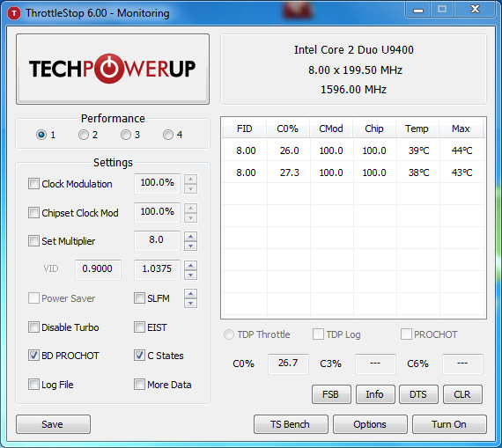Viewport: 502px width, 448px height.
Task: Uncheck the C States checkbox
Action: [139, 356]
